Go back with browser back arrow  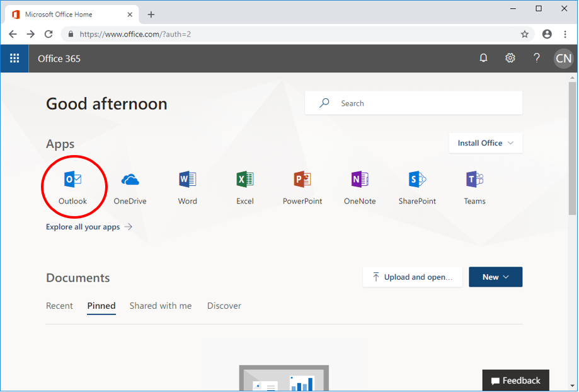(13, 35)
